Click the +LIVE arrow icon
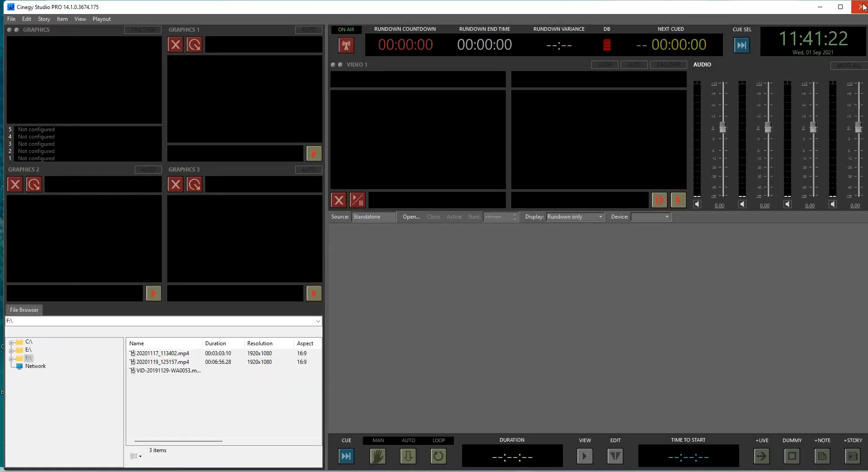The width and height of the screenshot is (868, 472). pos(761,456)
